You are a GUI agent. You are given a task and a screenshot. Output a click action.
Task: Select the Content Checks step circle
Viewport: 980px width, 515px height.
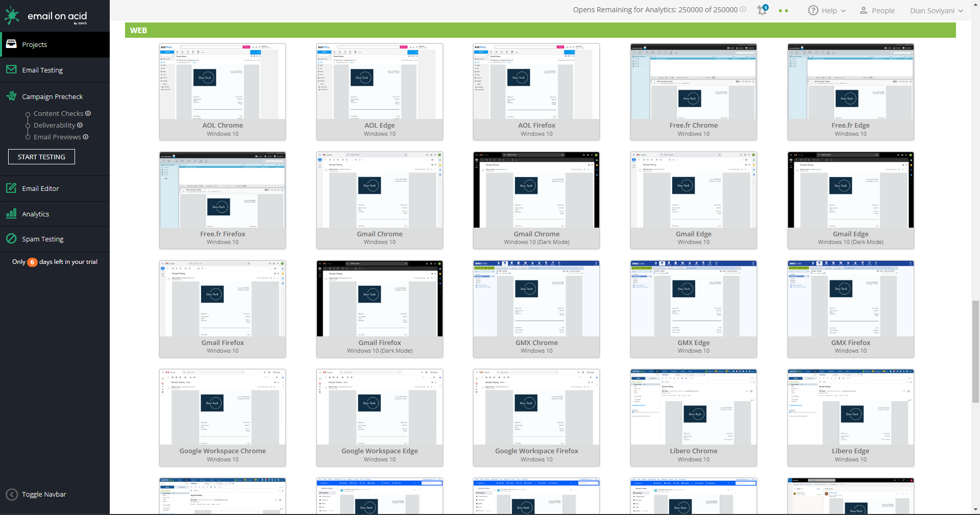[28, 113]
